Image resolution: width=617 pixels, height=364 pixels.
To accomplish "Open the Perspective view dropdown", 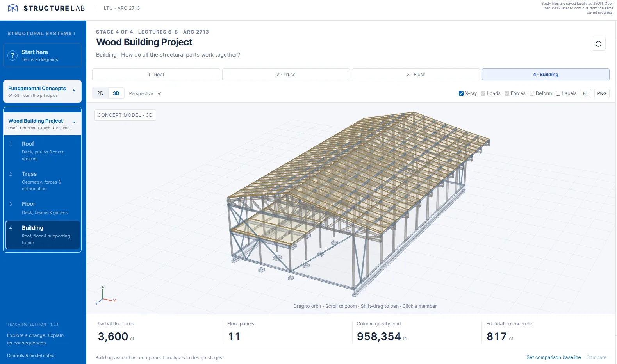I will (145, 93).
